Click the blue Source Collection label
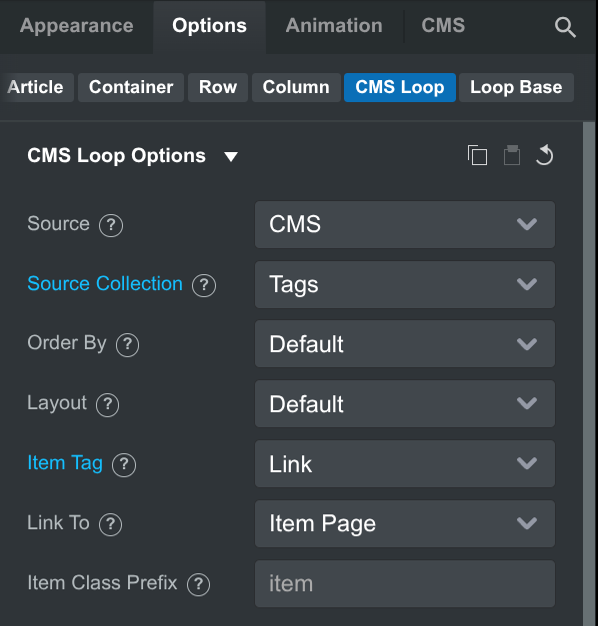This screenshot has height=626, width=598. (105, 284)
